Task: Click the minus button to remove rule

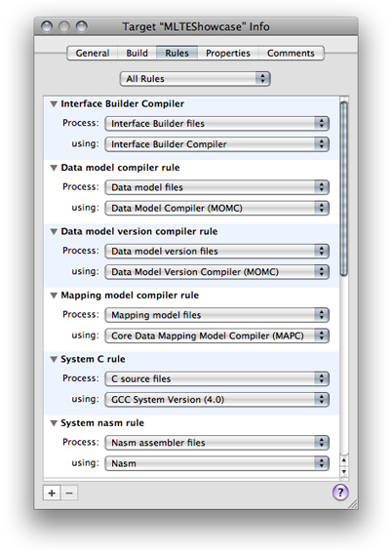Action: (69, 493)
